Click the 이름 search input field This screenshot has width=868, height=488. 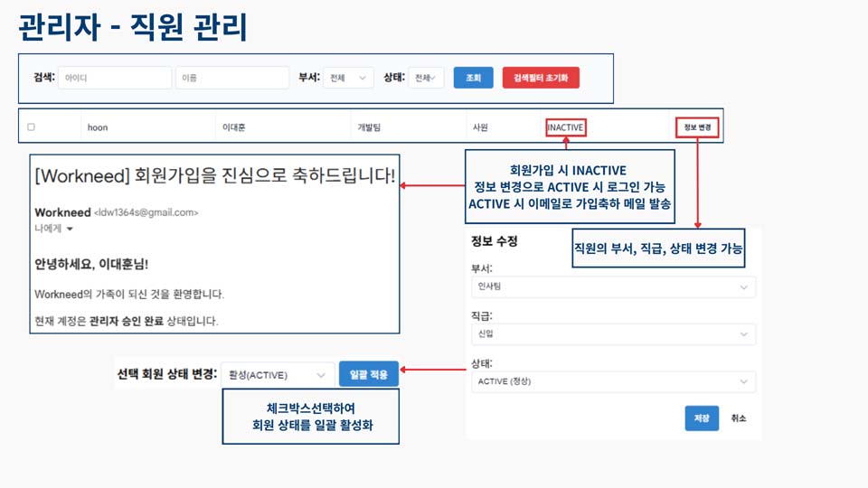[x=232, y=79]
